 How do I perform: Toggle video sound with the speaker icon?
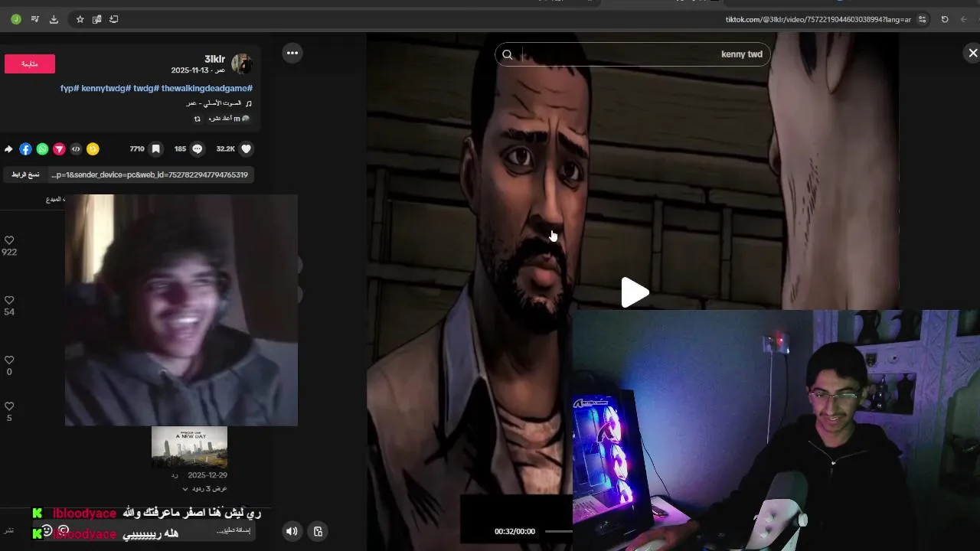pyautogui.click(x=291, y=531)
